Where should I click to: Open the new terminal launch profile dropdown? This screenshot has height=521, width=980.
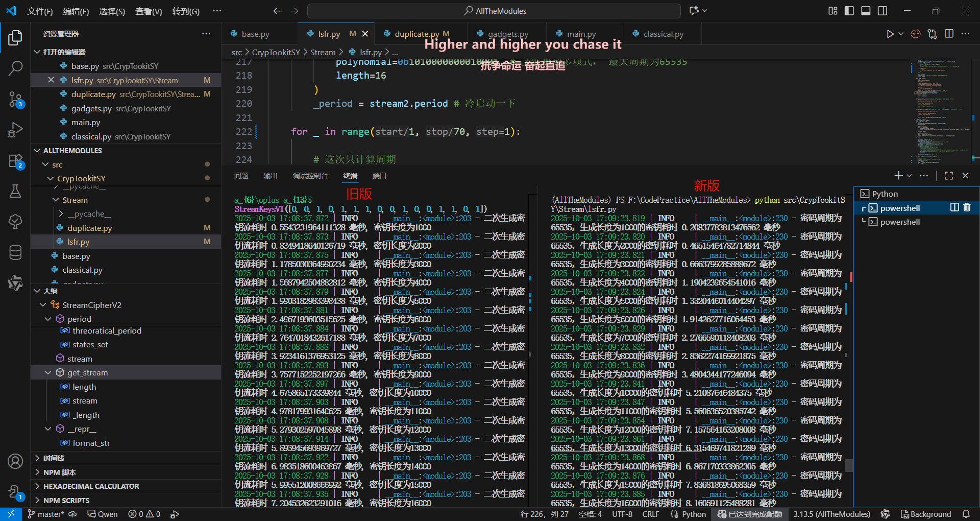click(909, 176)
